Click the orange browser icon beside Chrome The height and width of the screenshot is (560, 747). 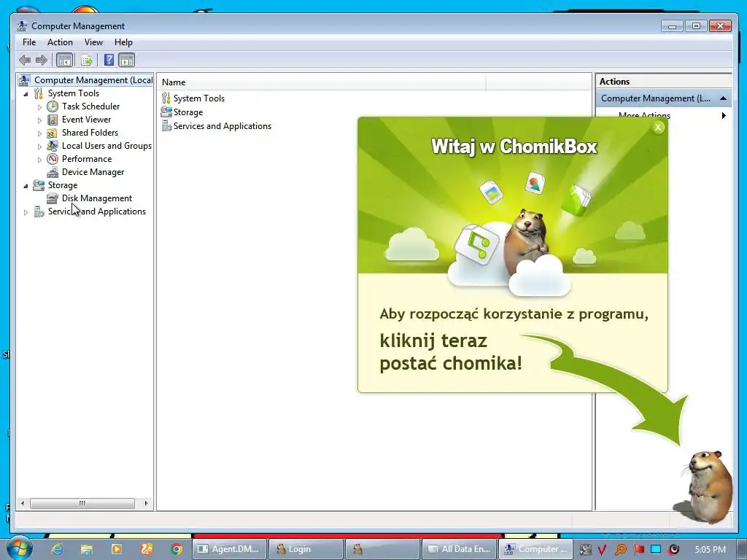pyautogui.click(x=147, y=549)
